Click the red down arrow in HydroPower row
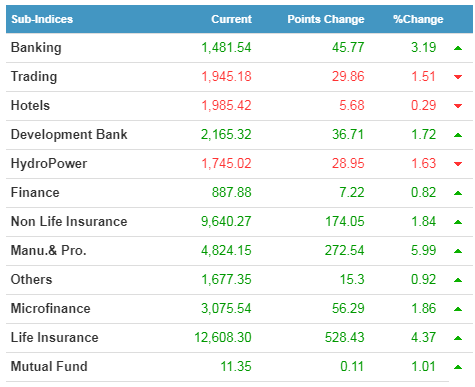 pos(458,164)
